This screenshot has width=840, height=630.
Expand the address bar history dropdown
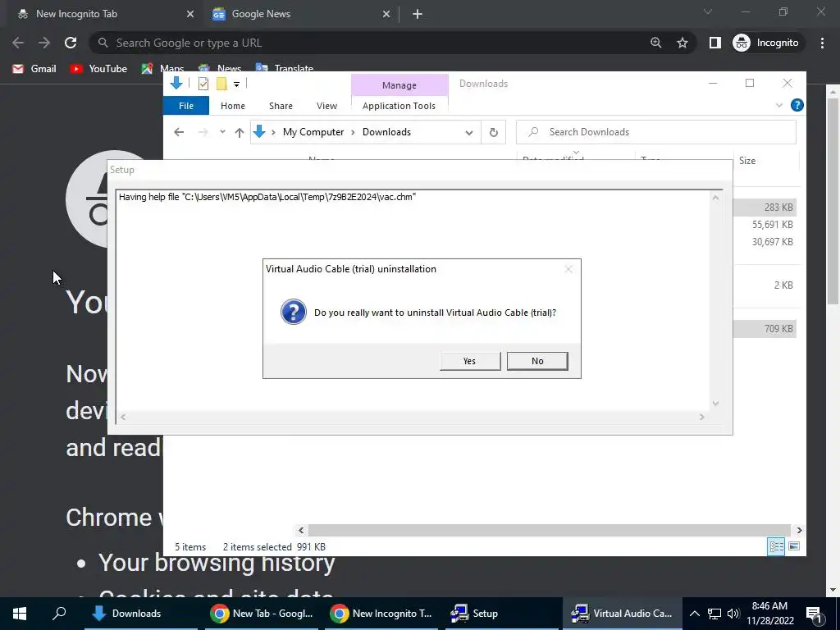(469, 133)
